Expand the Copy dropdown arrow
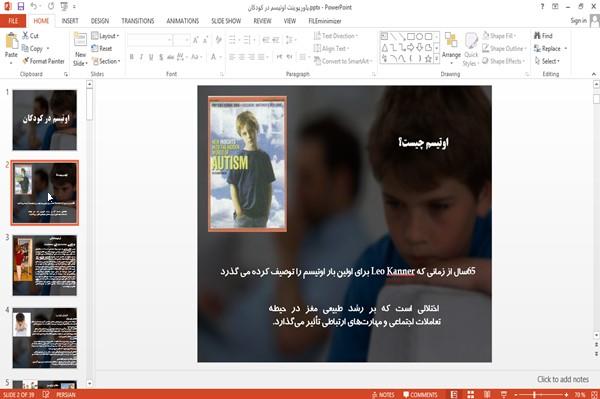The width and height of the screenshot is (600, 399). pos(48,48)
